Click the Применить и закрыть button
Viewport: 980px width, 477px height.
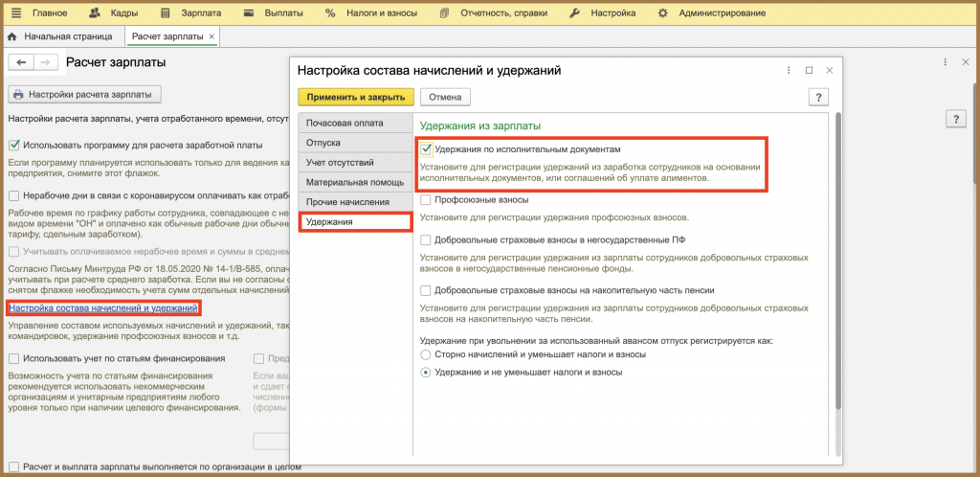pos(356,97)
